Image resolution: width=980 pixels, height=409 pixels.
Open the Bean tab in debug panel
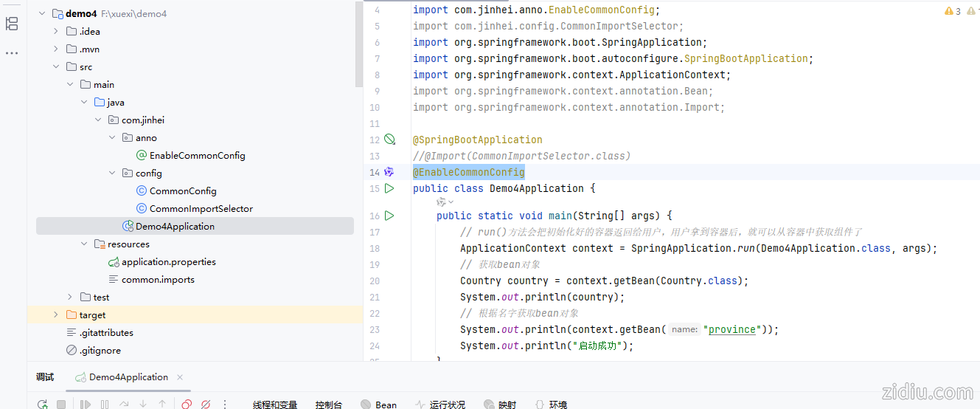pyautogui.click(x=379, y=405)
